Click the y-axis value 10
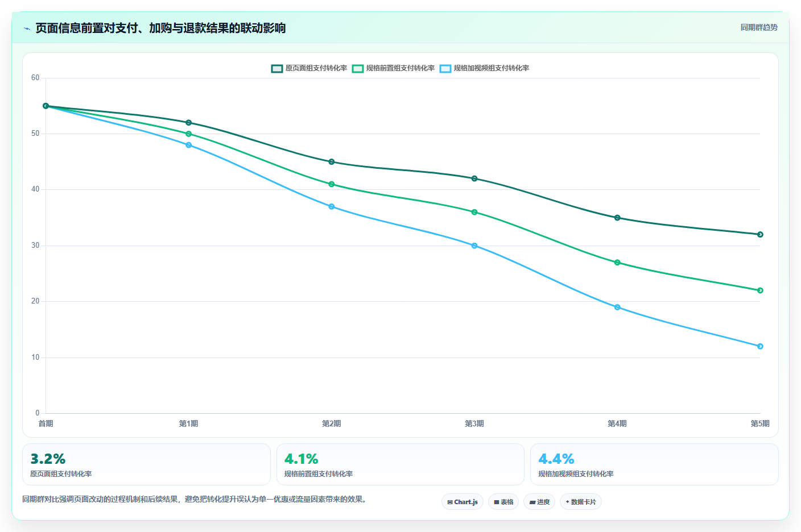This screenshot has width=801, height=532. 35,358
